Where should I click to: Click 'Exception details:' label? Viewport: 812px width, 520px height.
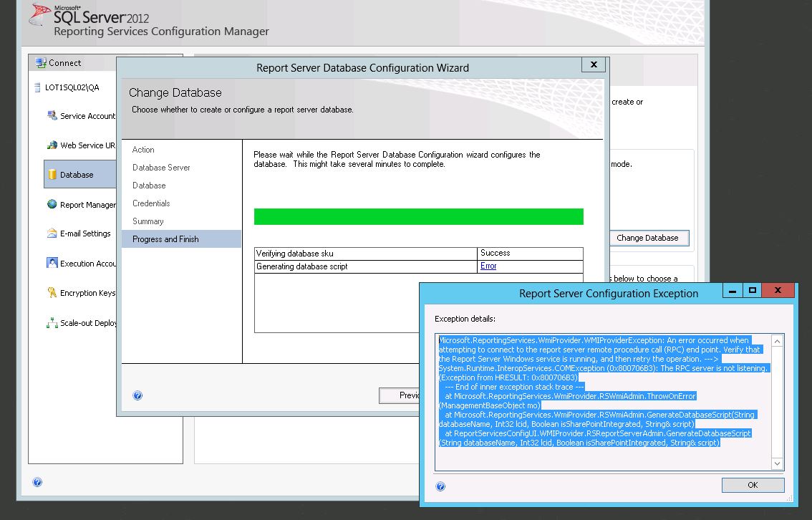(465, 319)
